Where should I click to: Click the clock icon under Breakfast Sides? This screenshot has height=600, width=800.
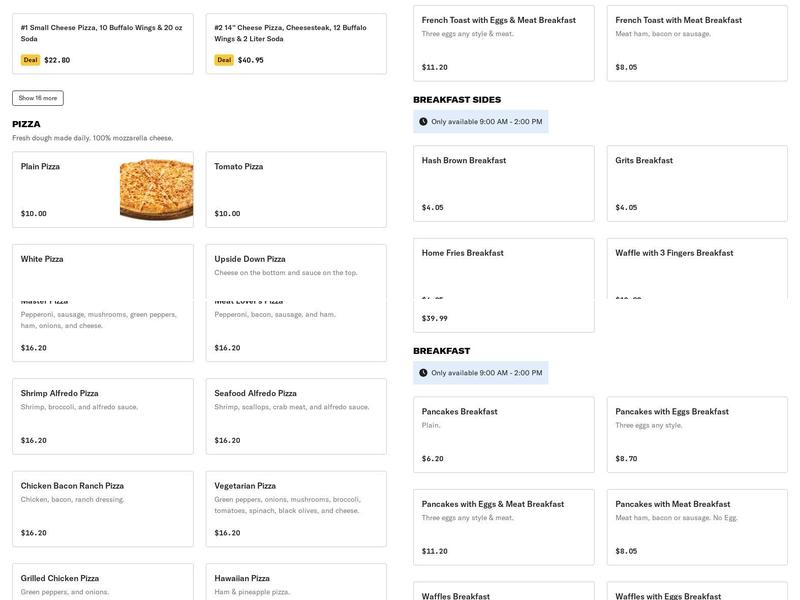[x=423, y=121]
